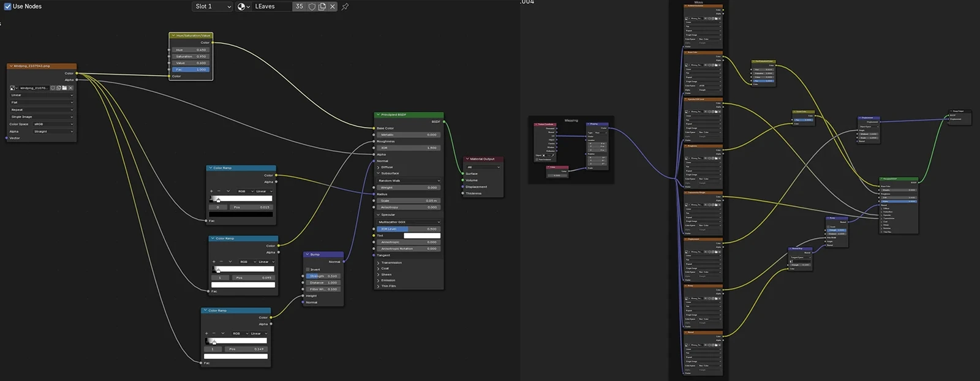Image resolution: width=980 pixels, height=381 pixels.
Task: Open tools chevron menu in top Color Ramp
Action: coord(228,191)
